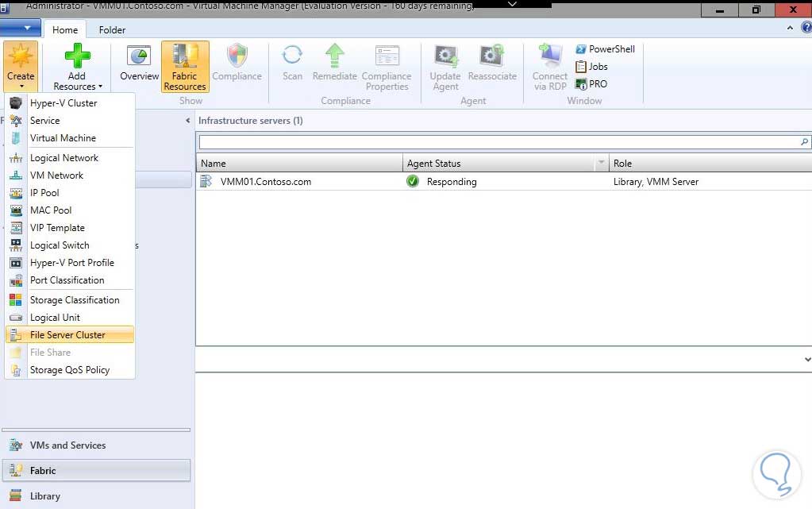The height and width of the screenshot is (509, 812).
Task: Choose Logical Unit menu entry
Action: [x=70, y=318]
